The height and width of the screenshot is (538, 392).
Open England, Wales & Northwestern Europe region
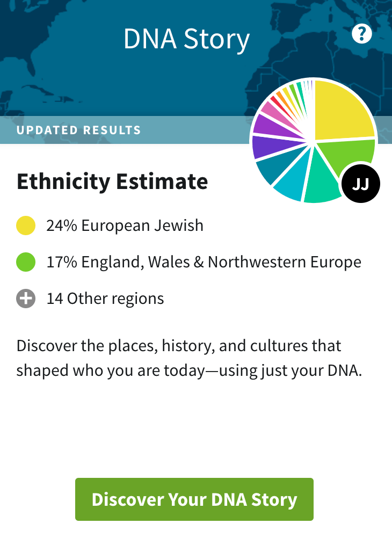point(204,262)
